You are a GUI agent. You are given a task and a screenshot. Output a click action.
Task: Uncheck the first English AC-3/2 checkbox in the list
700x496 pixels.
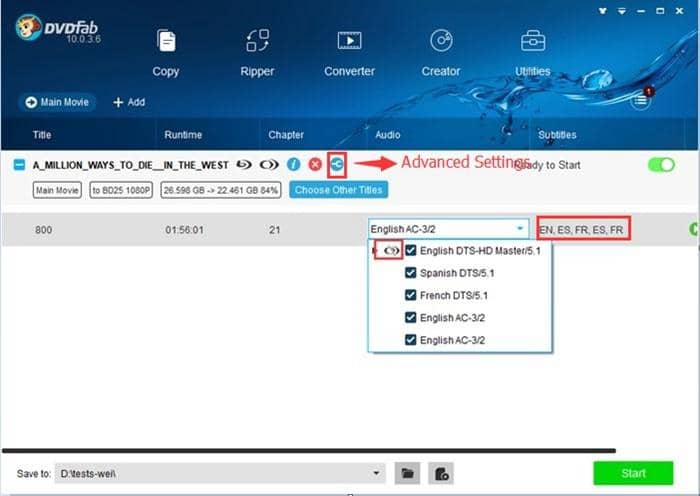411,317
